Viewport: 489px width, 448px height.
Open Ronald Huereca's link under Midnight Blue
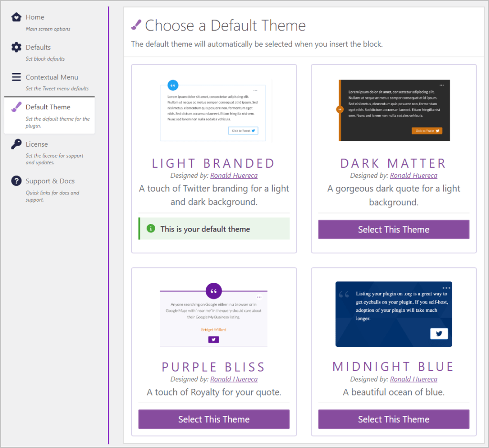click(x=414, y=379)
